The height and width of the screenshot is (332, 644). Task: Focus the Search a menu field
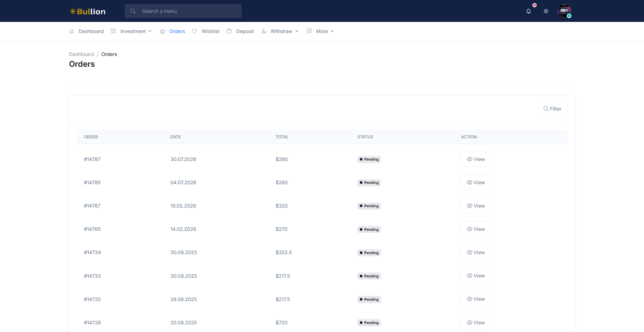click(183, 11)
